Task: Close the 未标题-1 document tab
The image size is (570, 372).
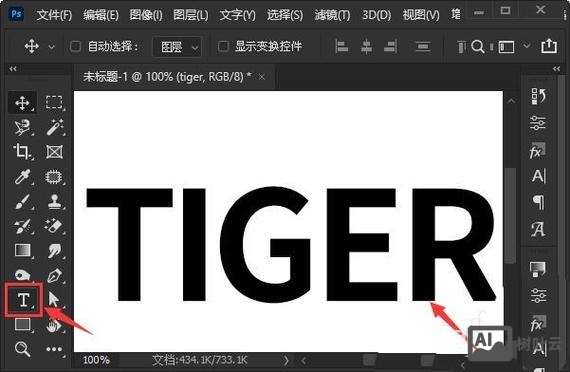Action: pos(262,77)
